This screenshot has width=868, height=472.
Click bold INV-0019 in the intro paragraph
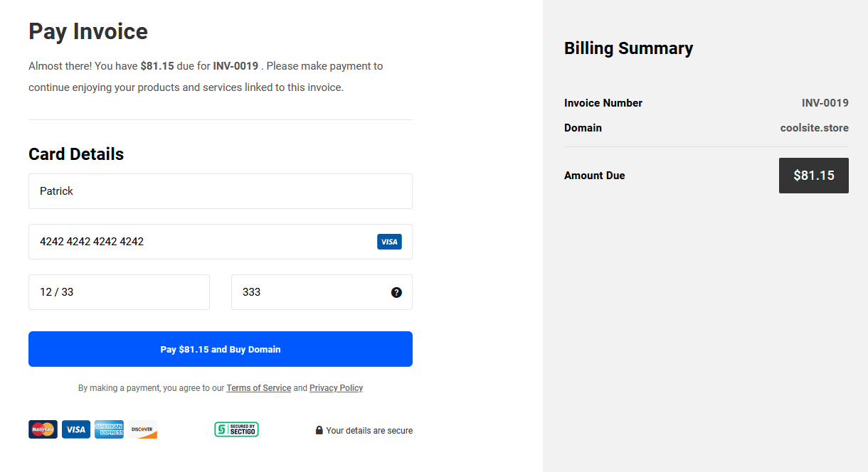tap(235, 66)
